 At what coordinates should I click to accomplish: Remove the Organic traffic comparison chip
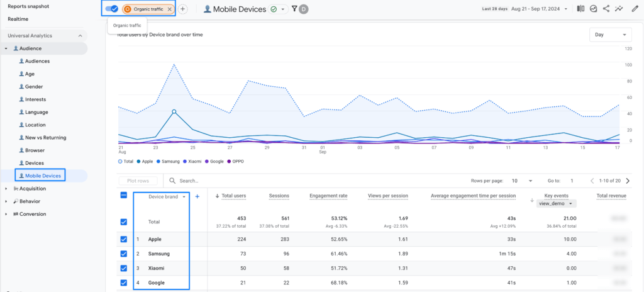(169, 9)
